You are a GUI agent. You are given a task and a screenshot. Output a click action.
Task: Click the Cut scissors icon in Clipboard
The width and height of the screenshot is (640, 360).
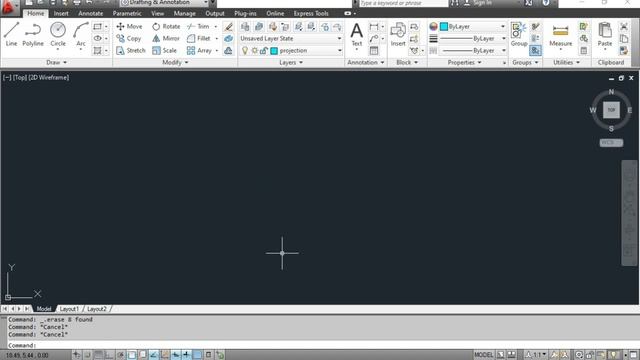pos(624,27)
